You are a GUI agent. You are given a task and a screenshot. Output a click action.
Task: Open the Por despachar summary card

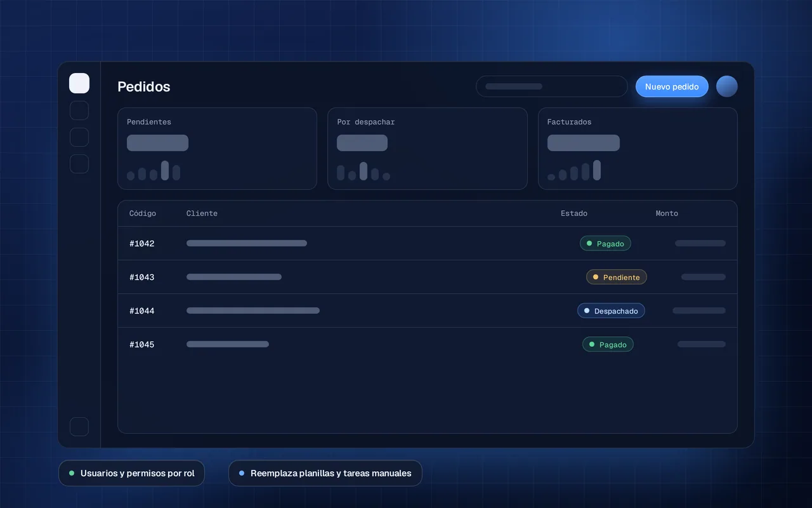(428, 149)
